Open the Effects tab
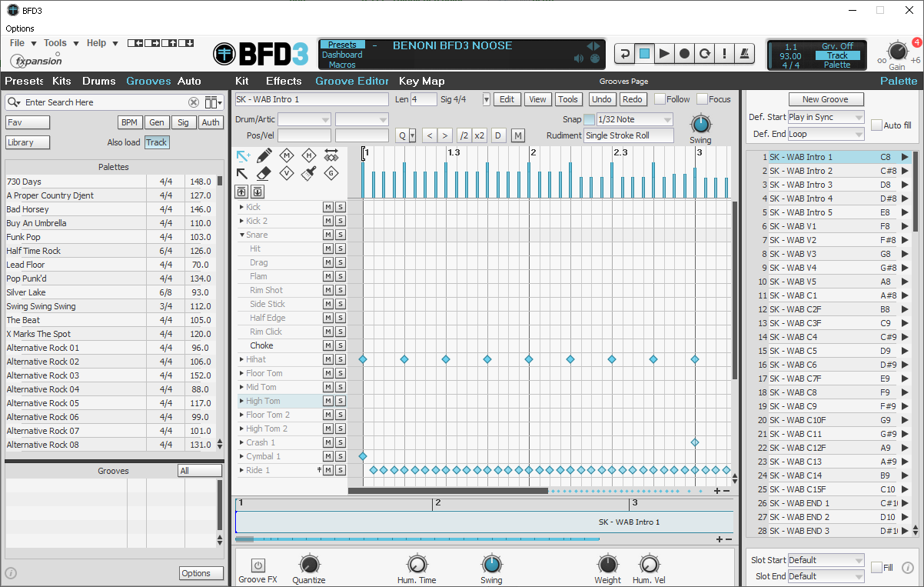The image size is (924, 587). [284, 81]
